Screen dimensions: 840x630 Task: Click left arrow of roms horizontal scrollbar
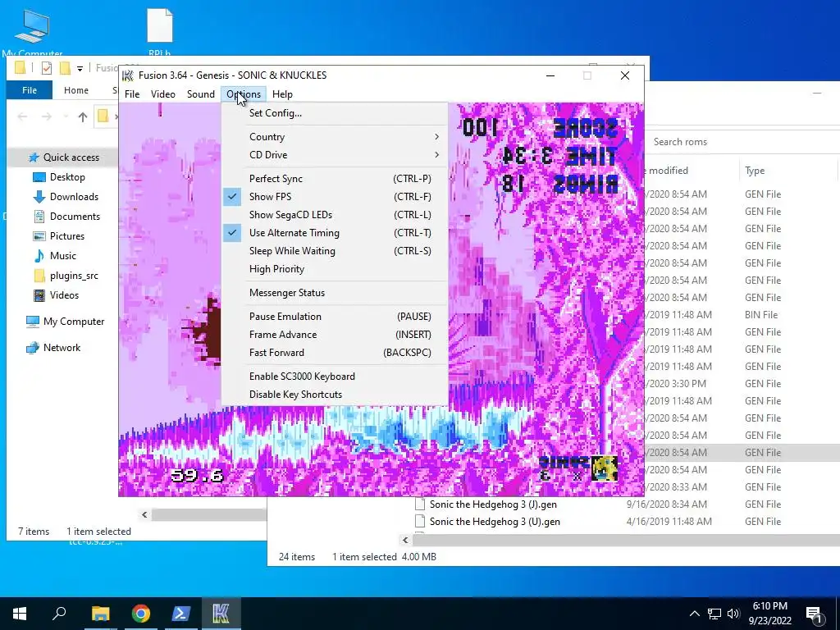click(405, 540)
